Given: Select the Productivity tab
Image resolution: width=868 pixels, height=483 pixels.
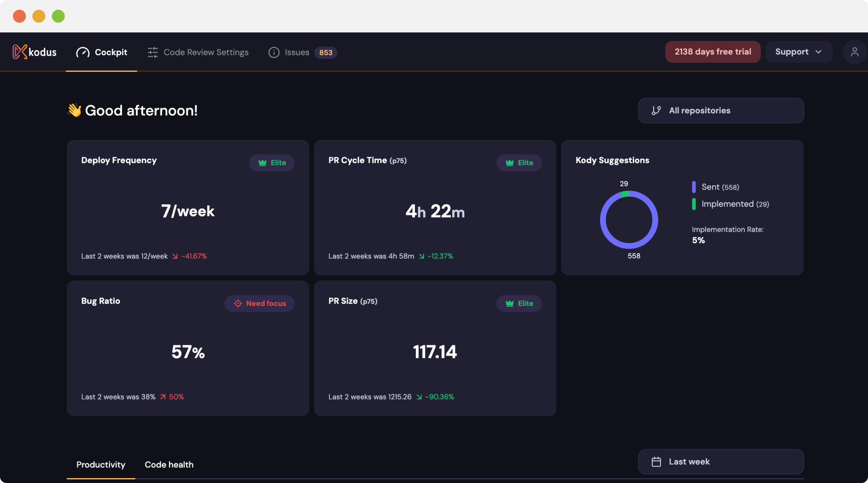Looking at the screenshot, I should pyautogui.click(x=101, y=465).
